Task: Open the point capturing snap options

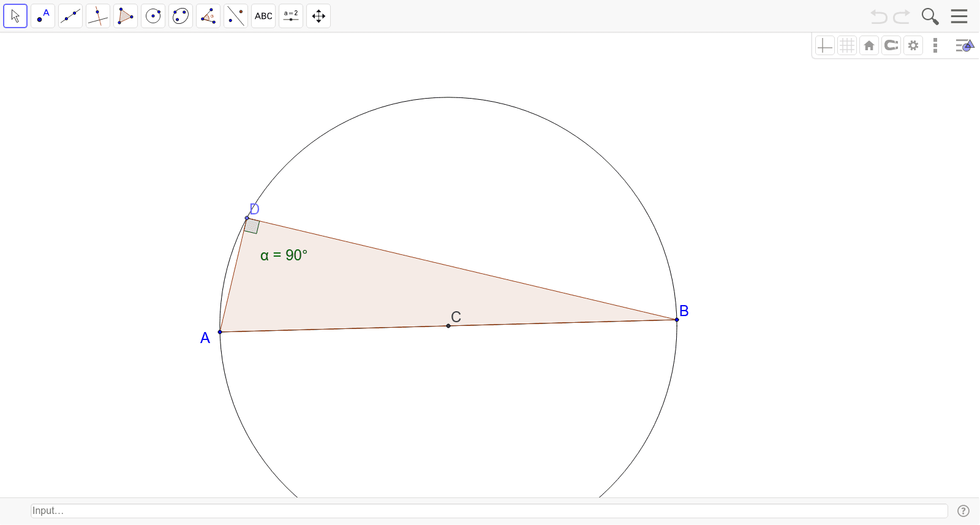Action: coord(891,45)
